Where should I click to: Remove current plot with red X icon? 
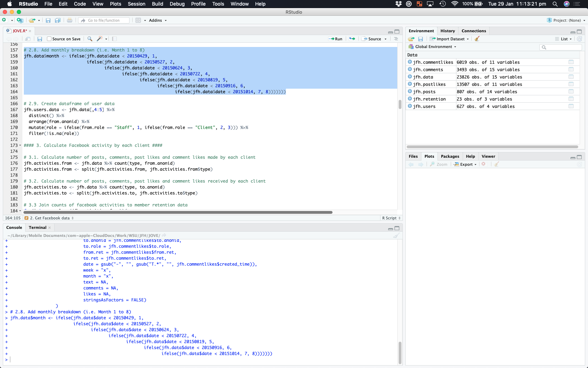[x=483, y=164]
